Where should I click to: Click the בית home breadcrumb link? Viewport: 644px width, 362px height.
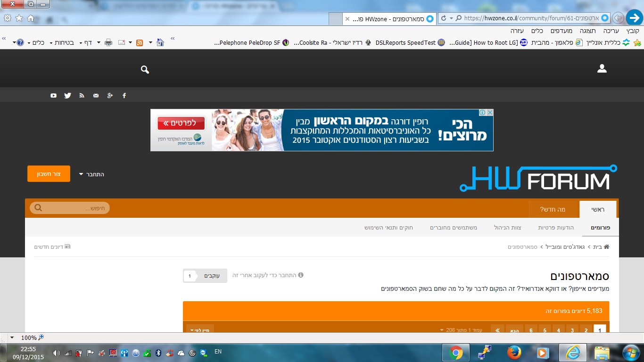(601, 247)
